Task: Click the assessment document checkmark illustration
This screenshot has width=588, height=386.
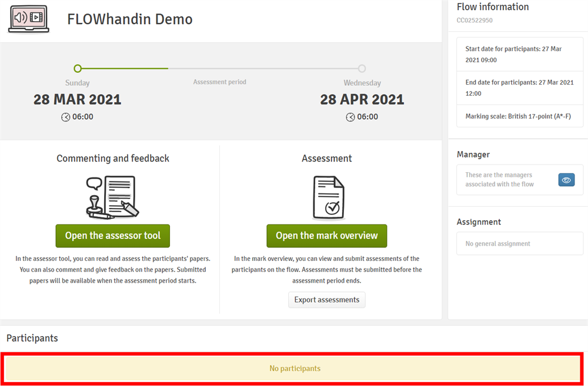Action: click(328, 197)
